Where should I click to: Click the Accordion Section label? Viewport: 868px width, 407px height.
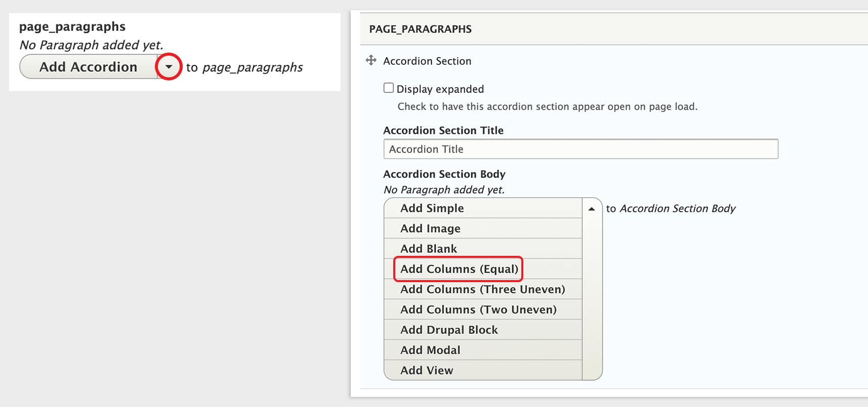427,61
